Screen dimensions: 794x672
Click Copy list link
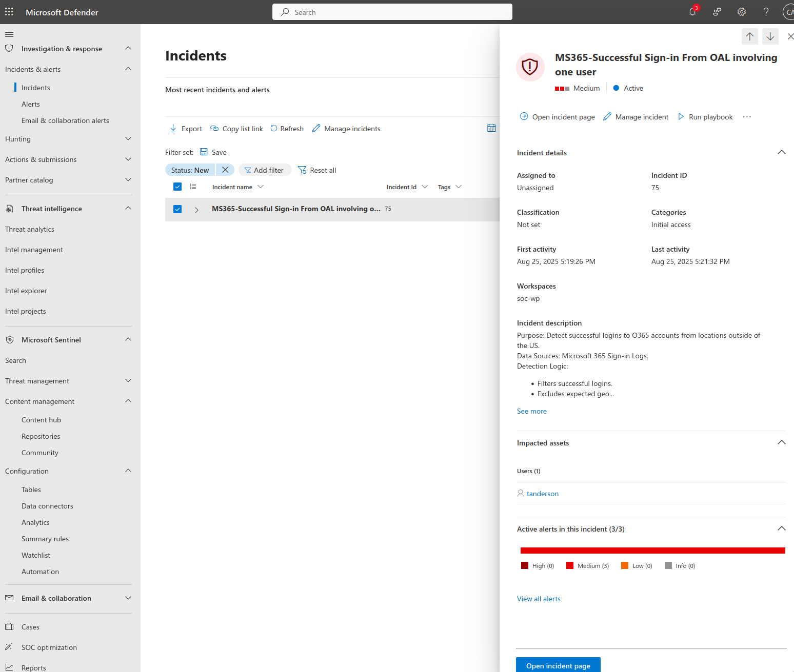click(x=237, y=129)
